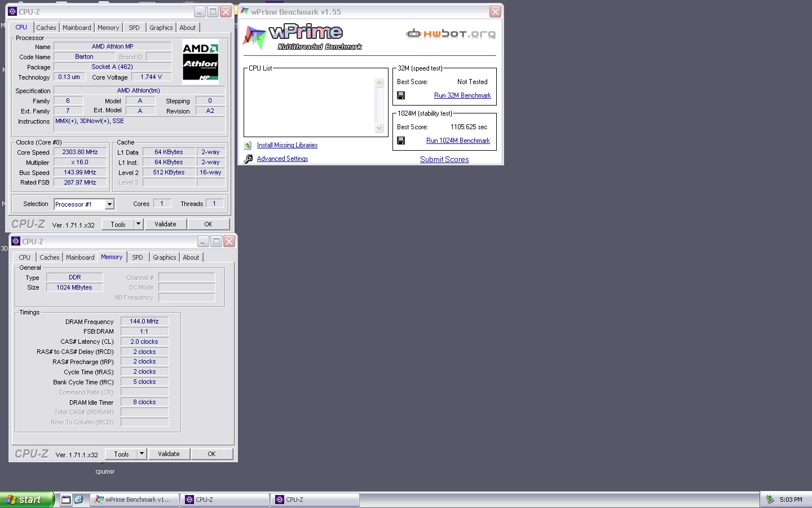The width and height of the screenshot is (812, 508).
Task: Open Tools dropdown arrow in bottom CPU-Z
Action: (x=142, y=454)
